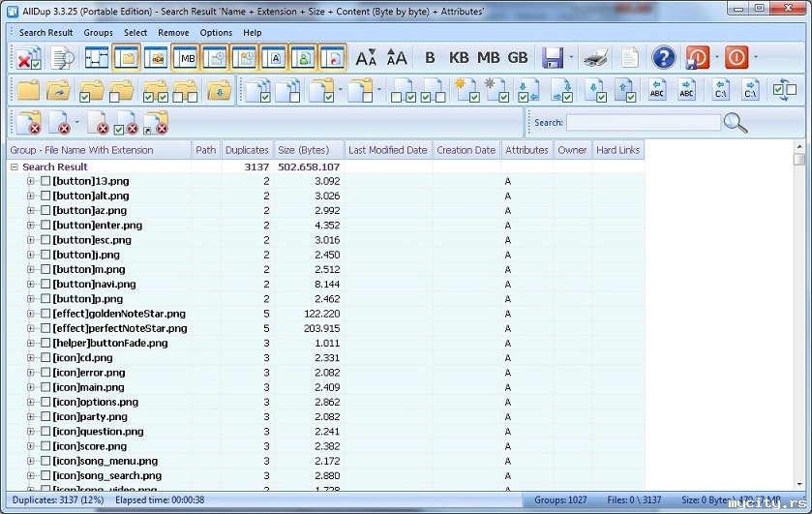
Task: Open the Remove menu
Action: pyautogui.click(x=173, y=33)
